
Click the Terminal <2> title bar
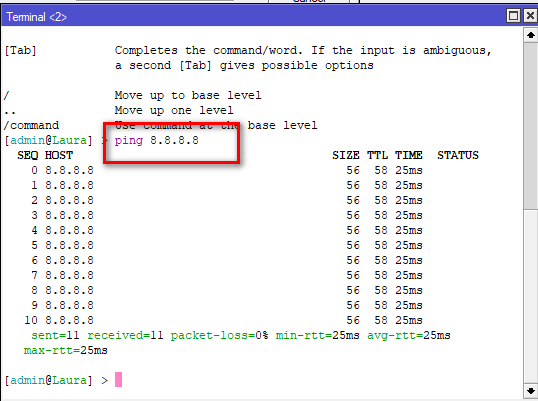(x=253, y=16)
